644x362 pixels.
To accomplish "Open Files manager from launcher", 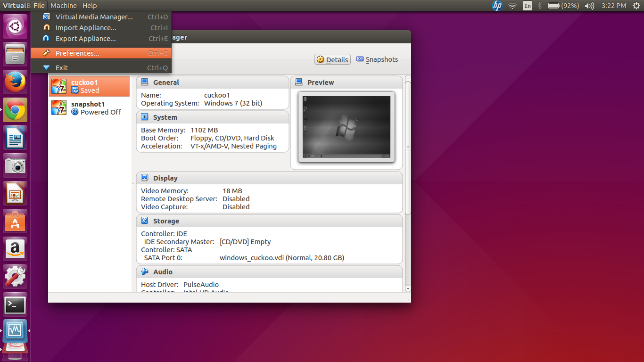I will click(15, 54).
